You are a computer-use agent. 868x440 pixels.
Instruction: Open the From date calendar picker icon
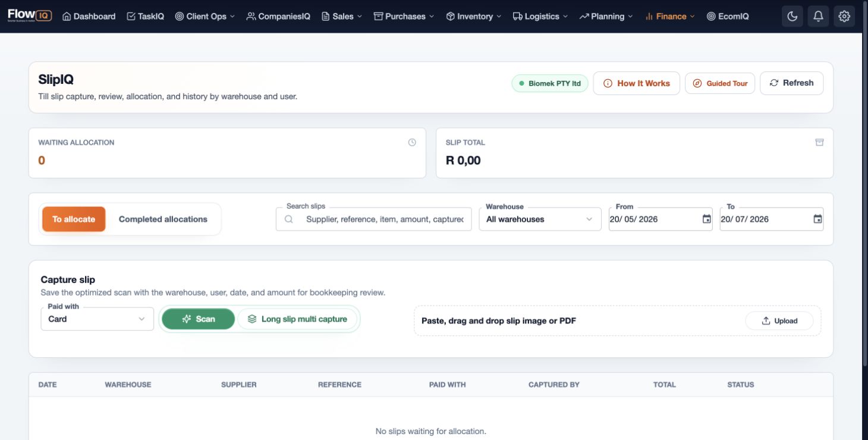point(706,219)
